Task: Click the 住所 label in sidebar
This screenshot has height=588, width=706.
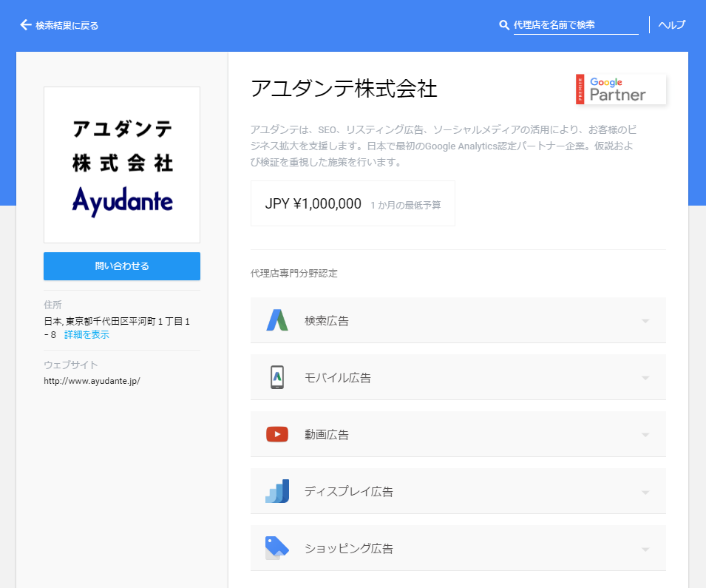Action: [52, 305]
